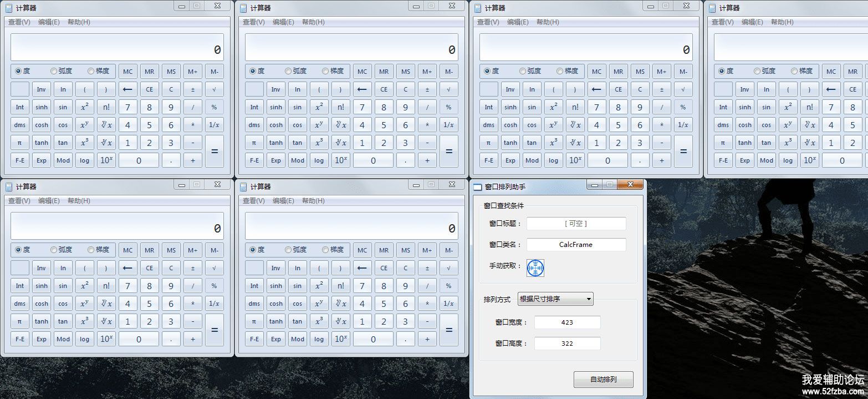Select 弧度 radio in top-left calculator
This screenshot has width=868, height=399.
pos(62,71)
